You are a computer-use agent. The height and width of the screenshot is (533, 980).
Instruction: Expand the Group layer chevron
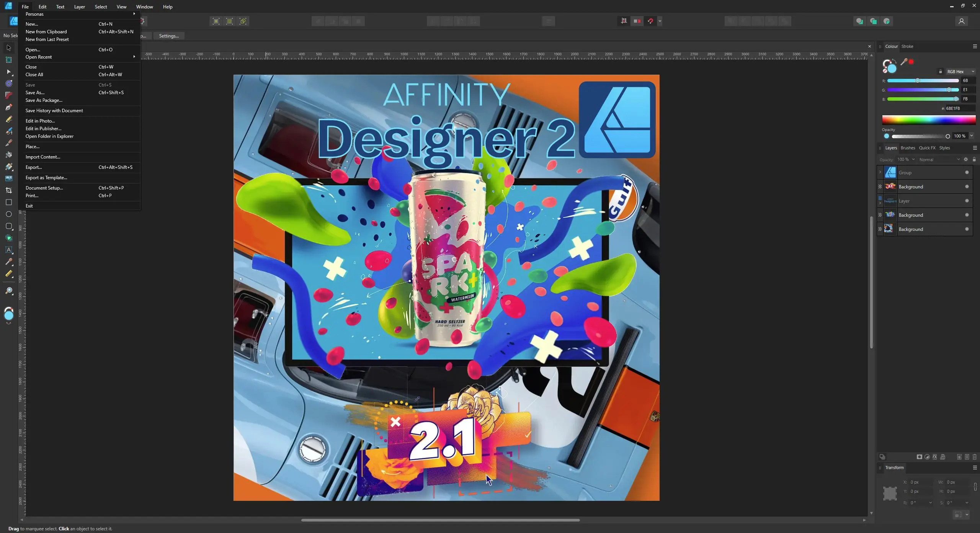880,172
